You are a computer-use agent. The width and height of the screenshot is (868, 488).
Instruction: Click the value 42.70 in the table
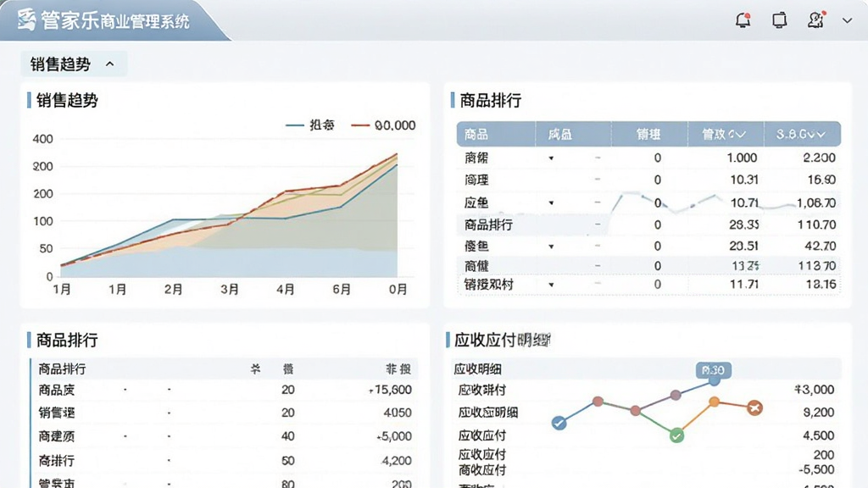(x=820, y=247)
